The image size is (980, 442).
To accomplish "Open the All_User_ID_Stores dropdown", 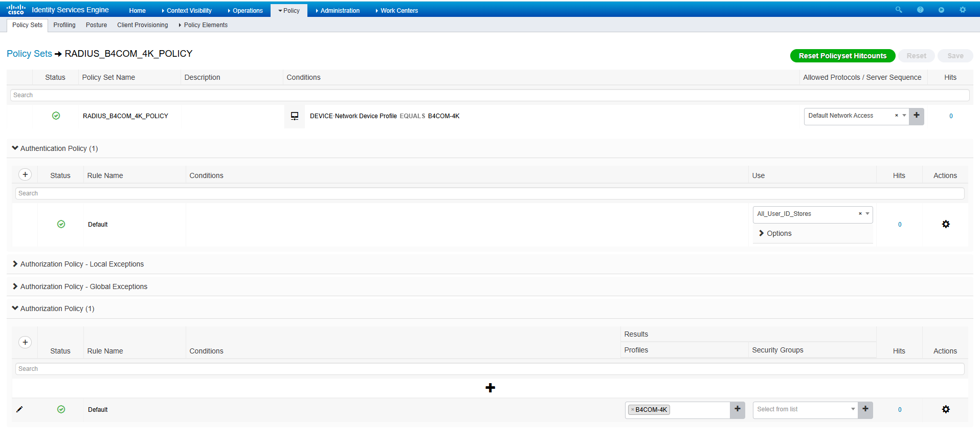I will [x=867, y=214].
